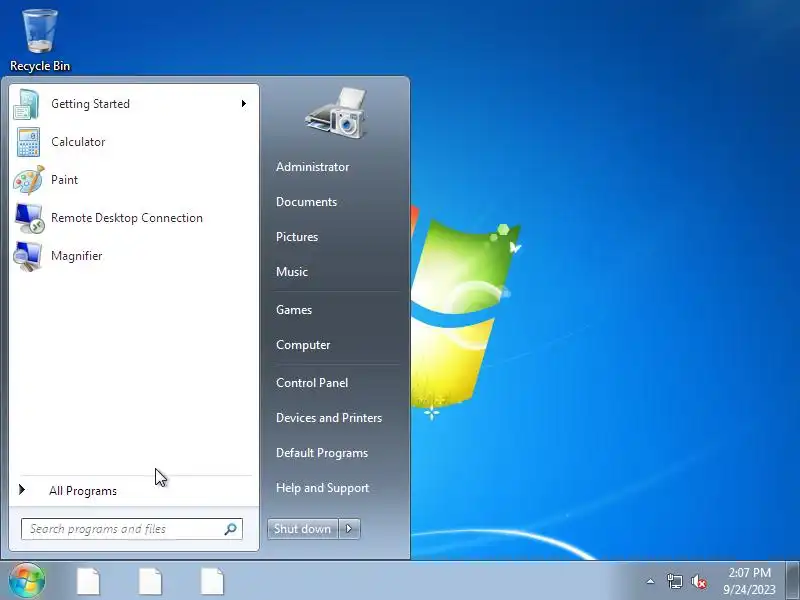The image size is (800, 600).
Task: Open Administrator user folder
Action: (312, 167)
